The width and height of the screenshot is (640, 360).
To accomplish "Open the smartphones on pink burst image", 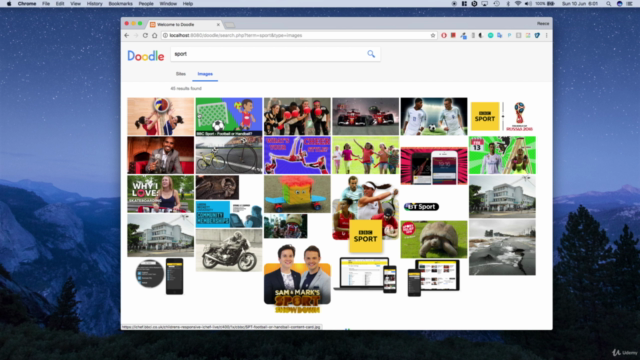I will (x=433, y=166).
